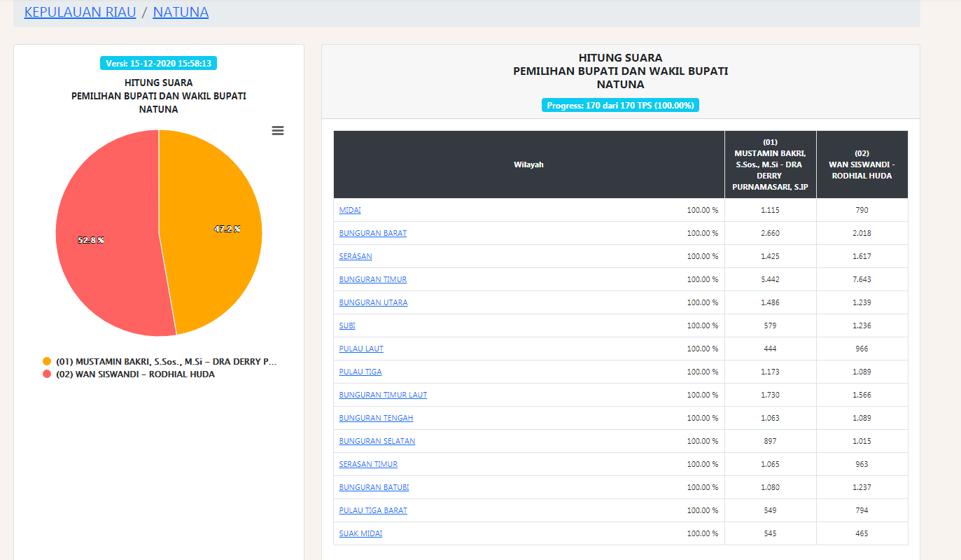Open the SERASAN district results
This screenshot has height=560, width=961.
[356, 256]
